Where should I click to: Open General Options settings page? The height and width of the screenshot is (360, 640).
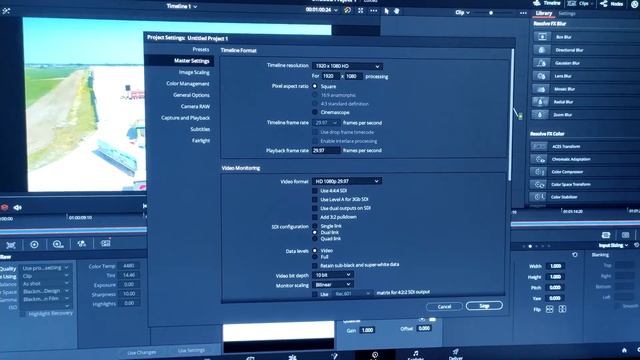[191, 95]
